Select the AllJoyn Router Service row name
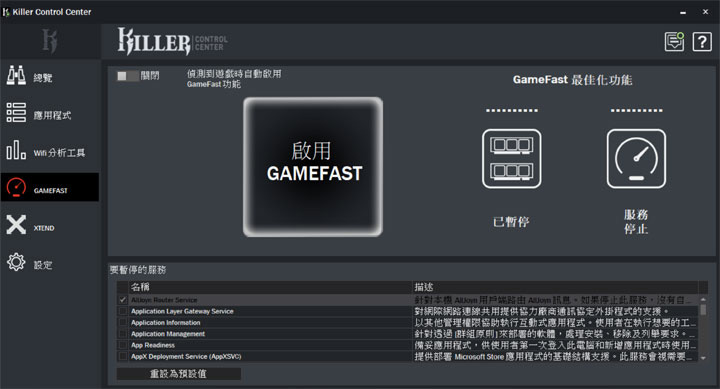 (x=164, y=300)
